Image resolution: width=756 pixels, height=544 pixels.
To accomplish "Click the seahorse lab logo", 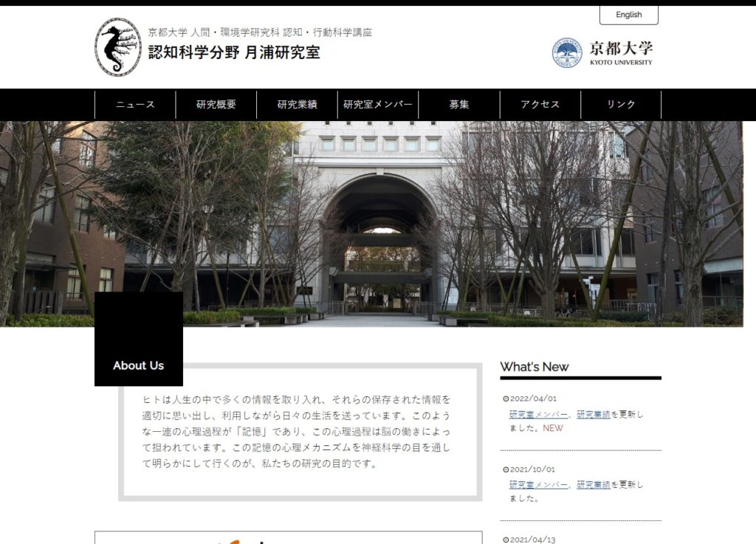I will [118, 47].
